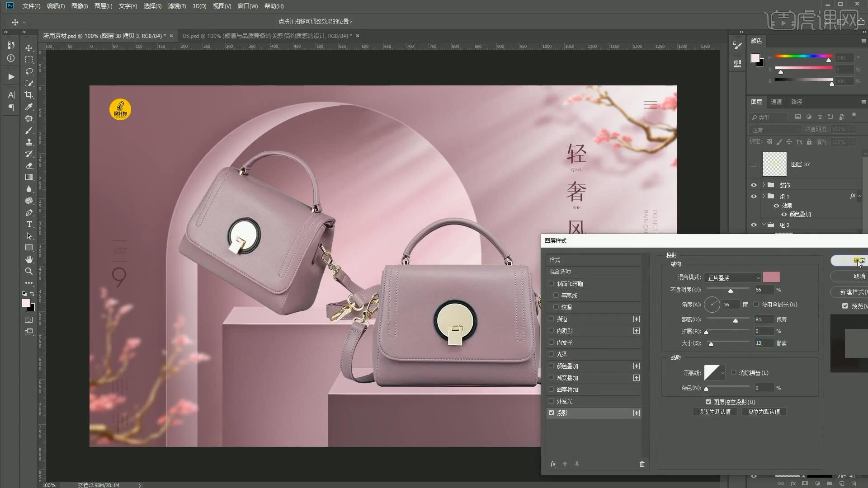This screenshot has width=868, height=488.
Task: Toggle 使用全局光 global light checkbox
Action: point(756,305)
